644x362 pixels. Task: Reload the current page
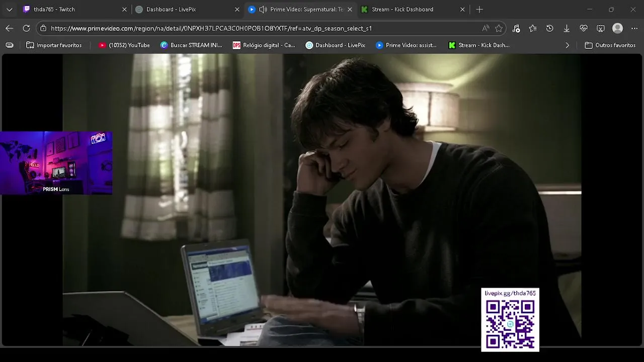pos(26,28)
